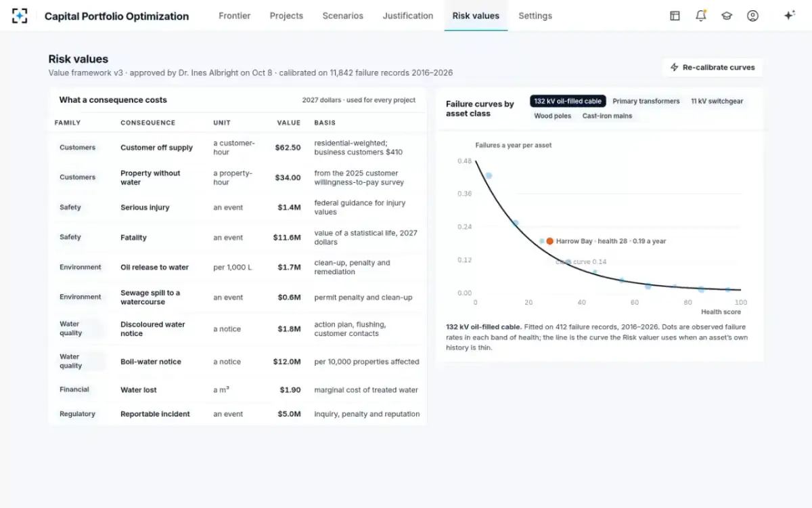Click the VALUE column header
Image resolution: width=812 pixels, height=508 pixels.
click(289, 123)
